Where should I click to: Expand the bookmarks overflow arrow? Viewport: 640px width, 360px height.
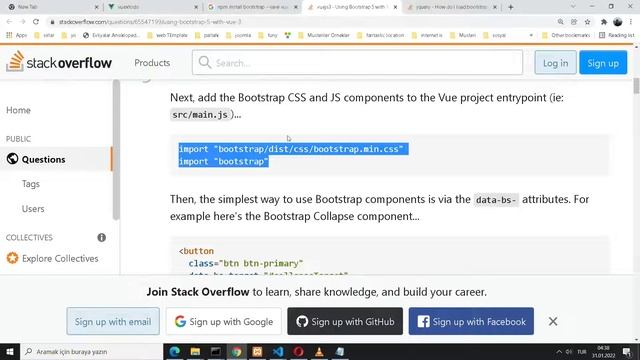(531, 35)
